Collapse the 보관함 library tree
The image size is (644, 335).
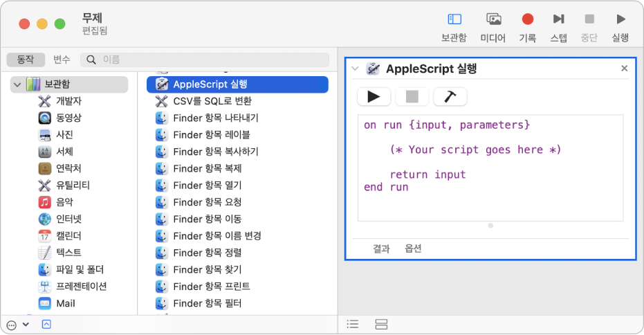click(x=17, y=84)
